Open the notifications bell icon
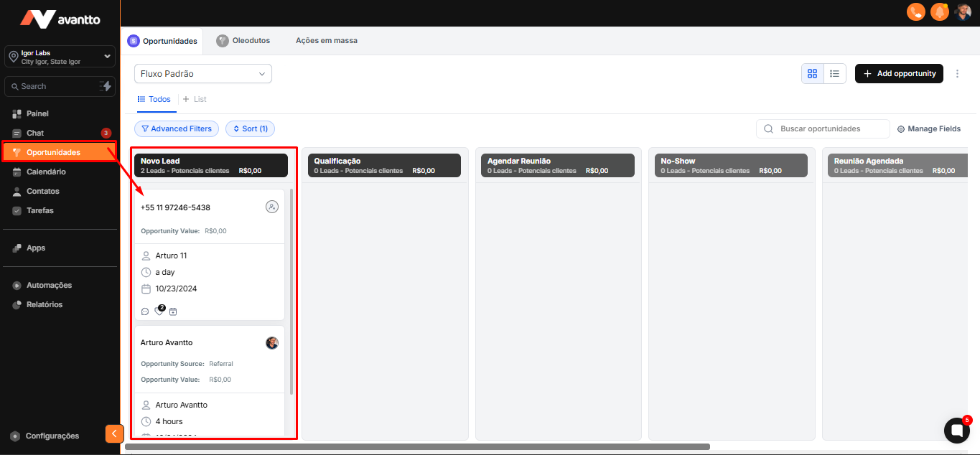 point(939,12)
